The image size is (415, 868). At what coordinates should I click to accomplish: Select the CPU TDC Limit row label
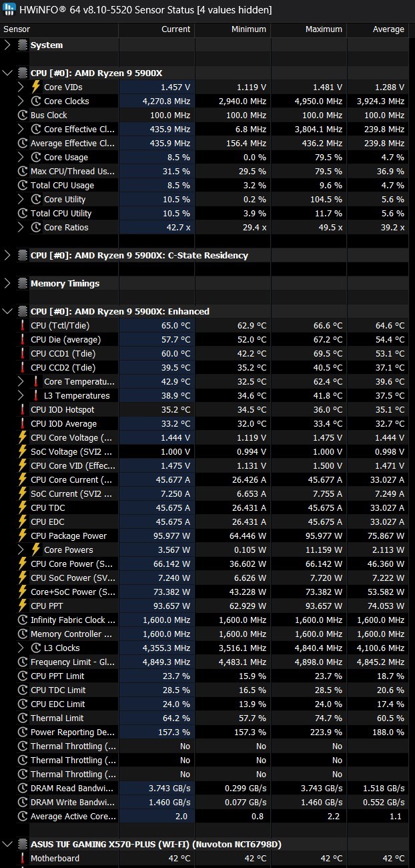(x=58, y=690)
